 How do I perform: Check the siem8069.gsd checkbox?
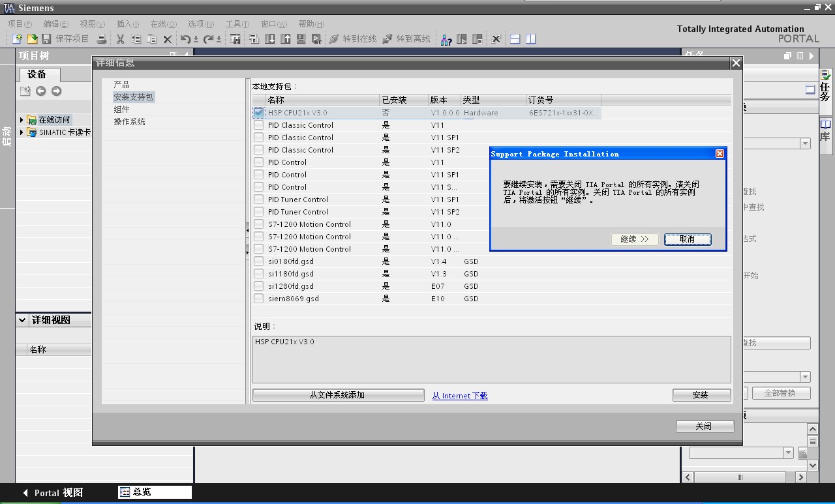tap(259, 299)
